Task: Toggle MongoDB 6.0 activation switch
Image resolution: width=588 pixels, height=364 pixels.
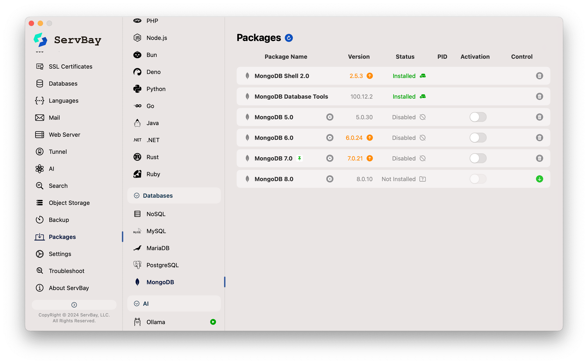Action: point(478,138)
